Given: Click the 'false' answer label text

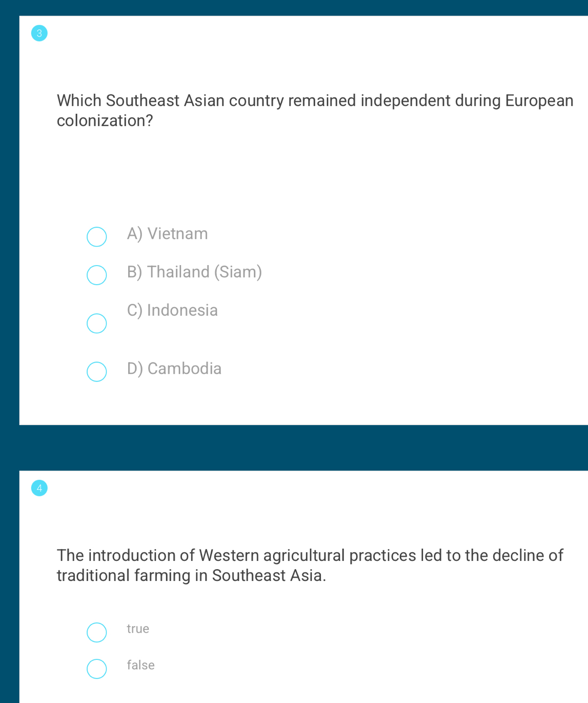Looking at the screenshot, I should click(x=140, y=665).
